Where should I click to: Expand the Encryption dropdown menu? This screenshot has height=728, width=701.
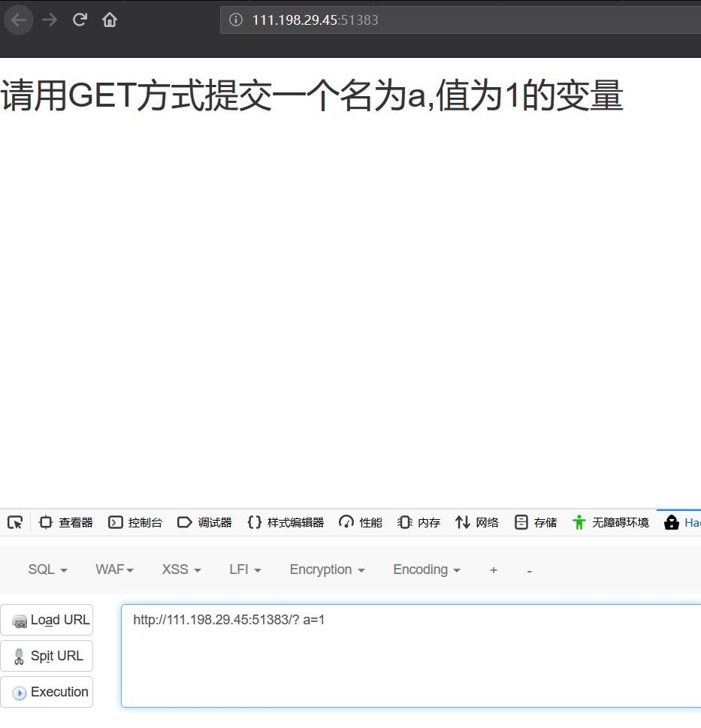click(328, 569)
